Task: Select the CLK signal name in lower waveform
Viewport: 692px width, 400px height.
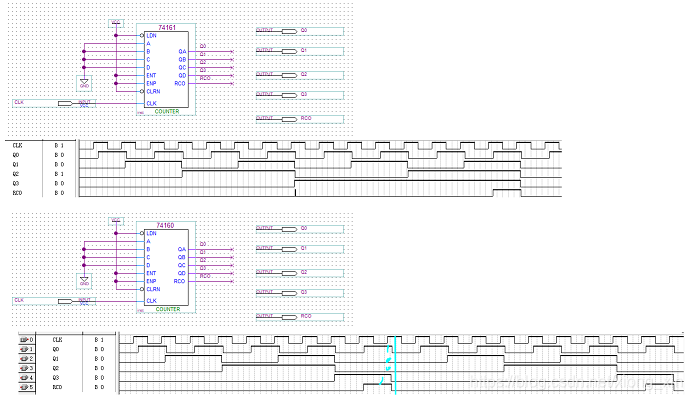Action: 57,340
